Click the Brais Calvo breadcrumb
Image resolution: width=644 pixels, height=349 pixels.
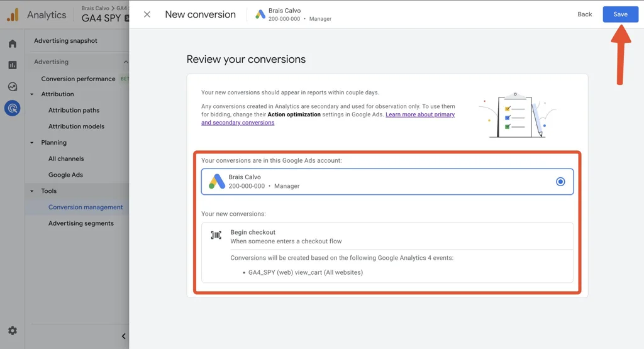(96, 8)
